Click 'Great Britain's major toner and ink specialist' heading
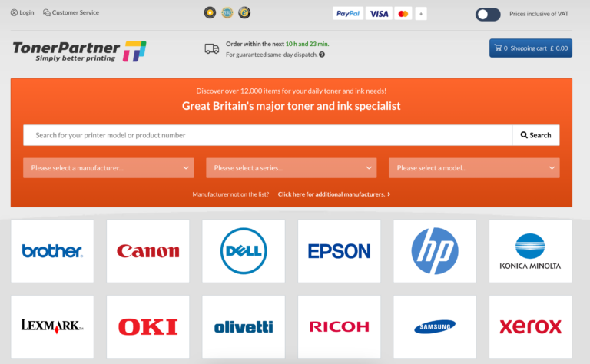The width and height of the screenshot is (590, 364). point(291,106)
